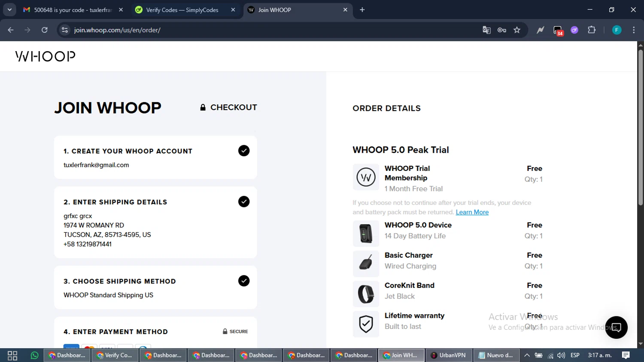Open WhatsApp from the taskbar
Viewport: 644px width, 362px height.
click(35, 355)
